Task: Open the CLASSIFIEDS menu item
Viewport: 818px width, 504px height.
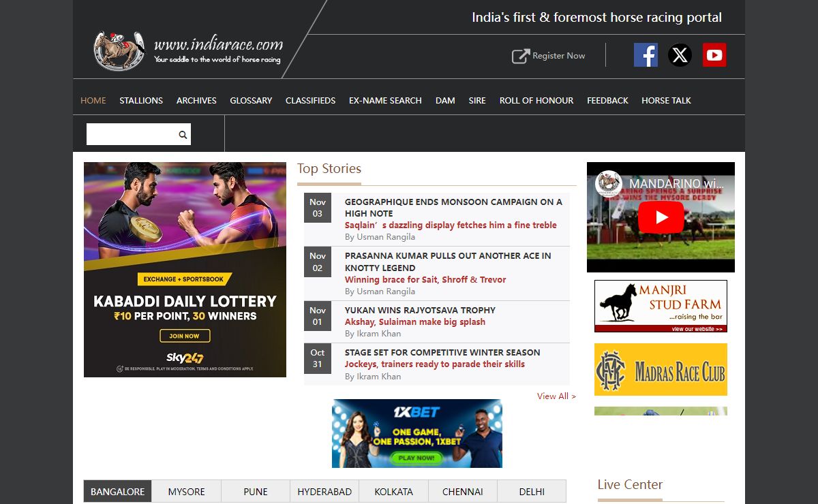Action: pyautogui.click(x=310, y=100)
